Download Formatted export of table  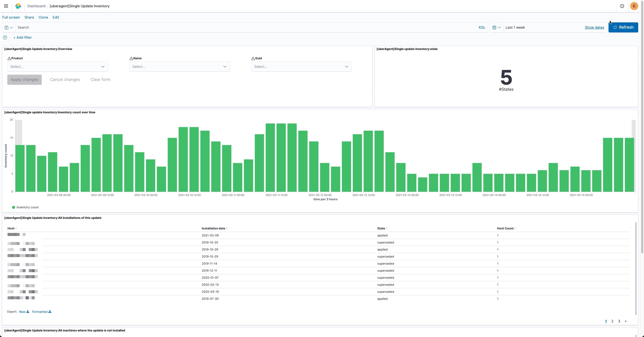click(42, 312)
